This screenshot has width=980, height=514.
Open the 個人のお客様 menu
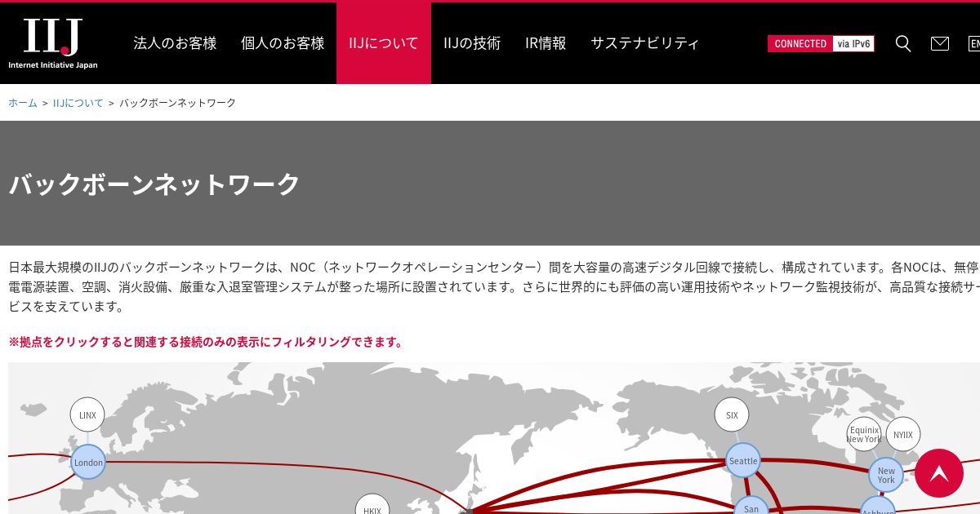283,43
